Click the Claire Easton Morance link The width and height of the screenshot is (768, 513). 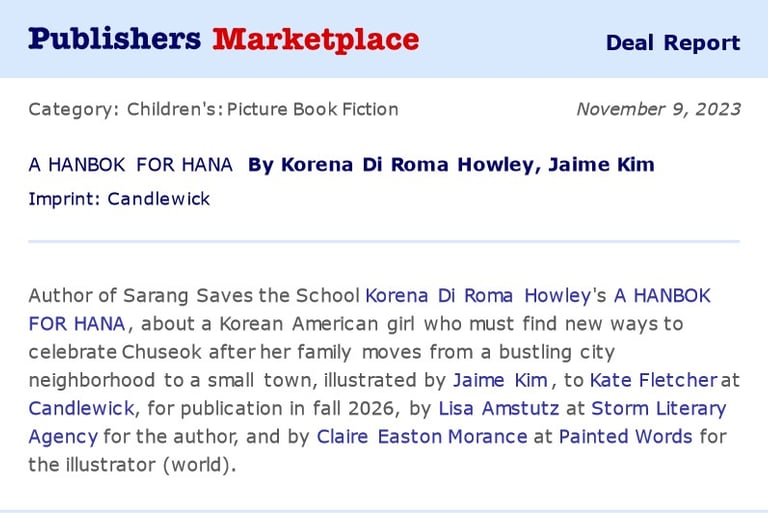click(422, 437)
